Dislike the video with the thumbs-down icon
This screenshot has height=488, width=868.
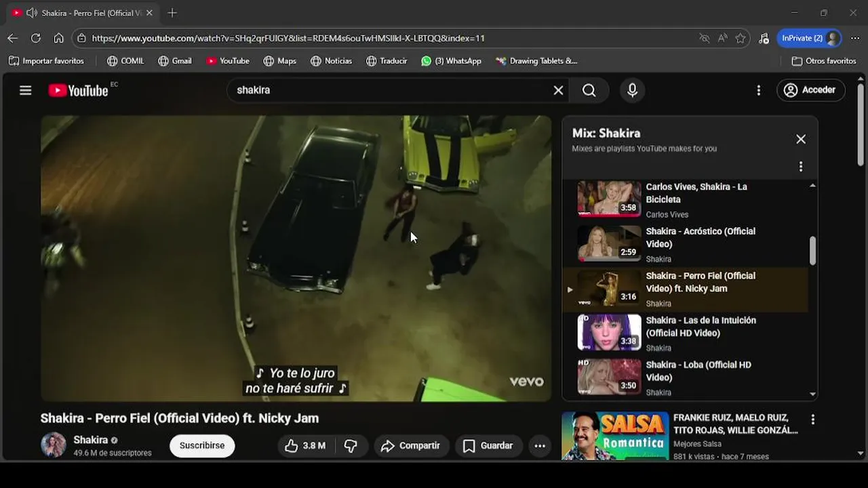click(x=351, y=446)
